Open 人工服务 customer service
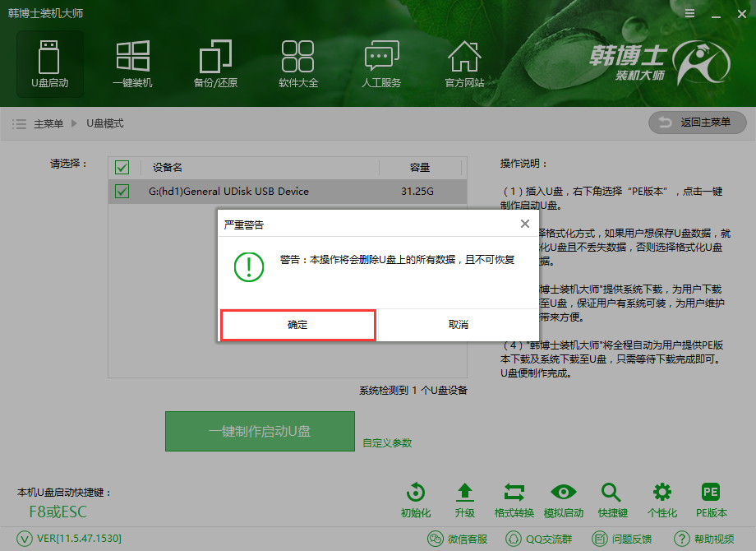 [381, 64]
